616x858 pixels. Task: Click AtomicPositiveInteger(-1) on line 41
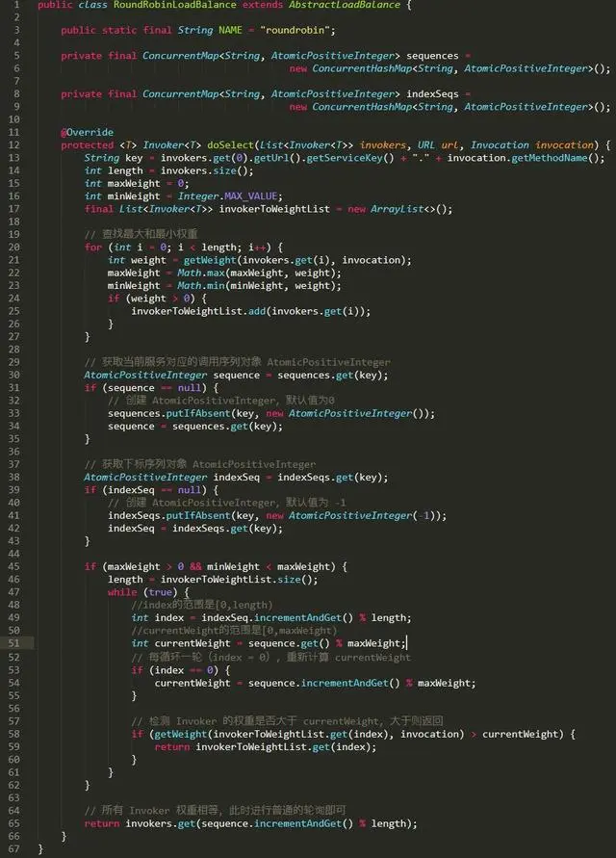[361, 515]
